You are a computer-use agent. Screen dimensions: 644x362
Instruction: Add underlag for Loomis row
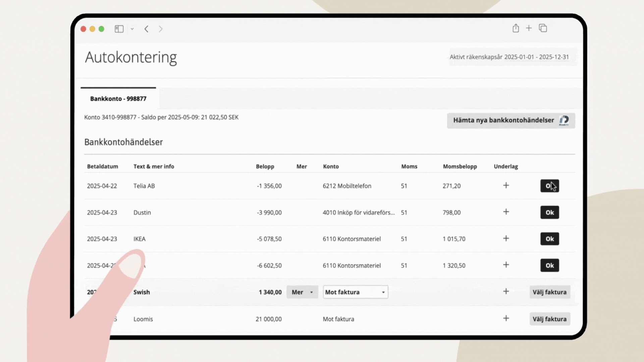pyautogui.click(x=506, y=318)
